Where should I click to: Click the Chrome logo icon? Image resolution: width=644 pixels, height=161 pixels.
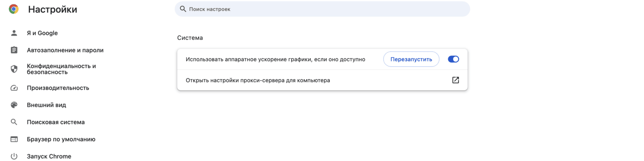[x=14, y=9]
